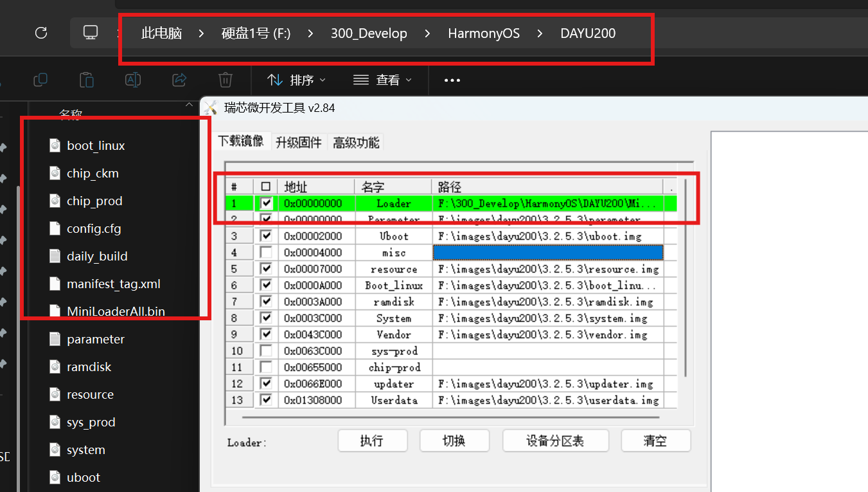868x492 pixels.
Task: Click the boot_linux file icon
Action: pos(55,145)
